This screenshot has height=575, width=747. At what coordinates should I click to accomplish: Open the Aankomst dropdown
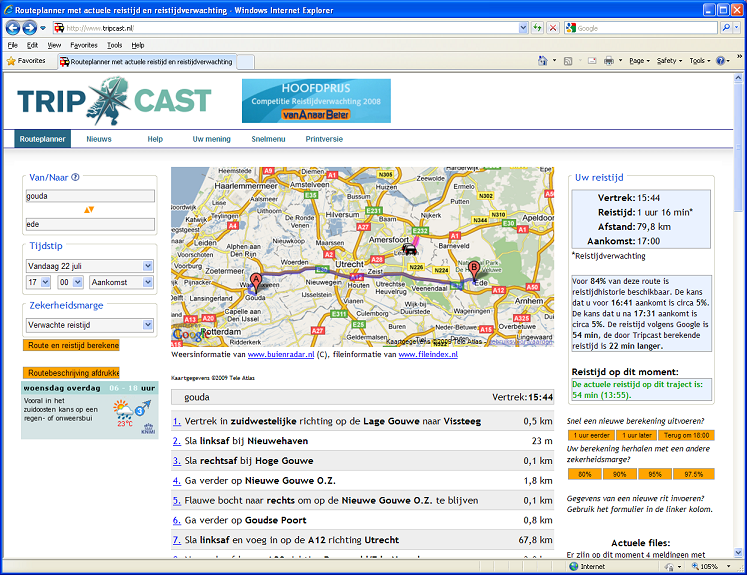tap(148, 282)
